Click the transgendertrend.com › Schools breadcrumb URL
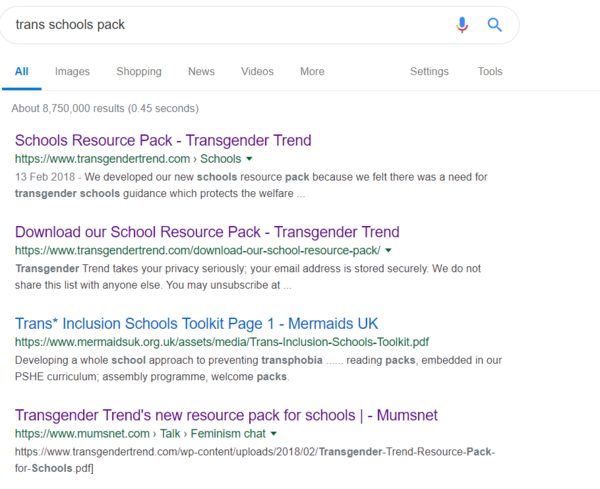 [128, 159]
